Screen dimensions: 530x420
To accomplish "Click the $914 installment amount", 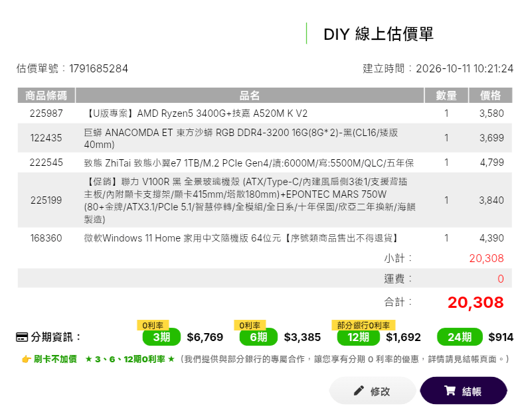I will click(501, 337).
